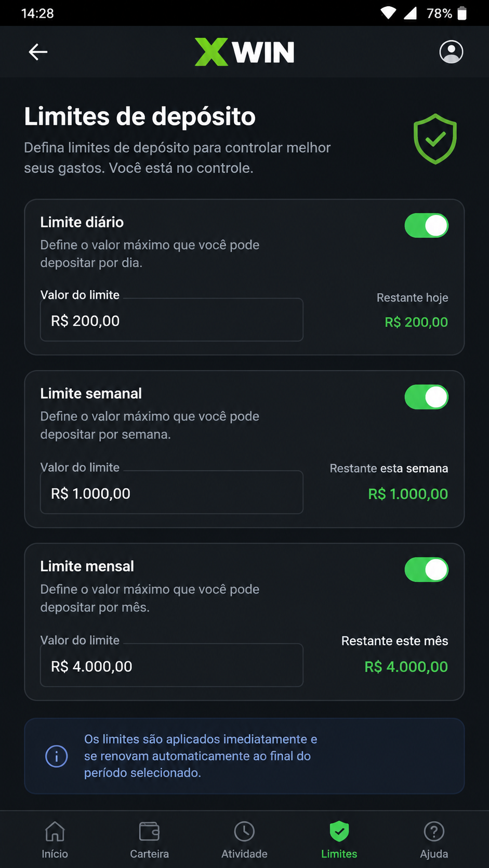Tap the Wi-Fi status icon
489x868 pixels.
tap(388, 13)
